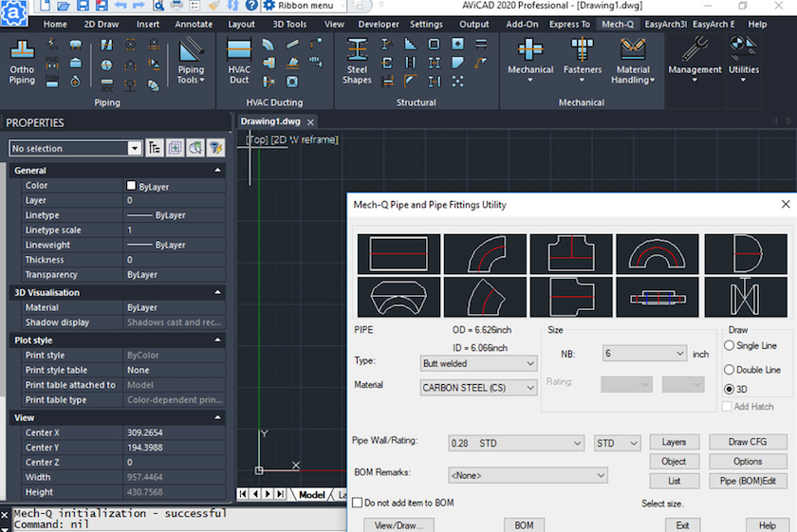Open the Ortho Piping tool

click(x=21, y=60)
